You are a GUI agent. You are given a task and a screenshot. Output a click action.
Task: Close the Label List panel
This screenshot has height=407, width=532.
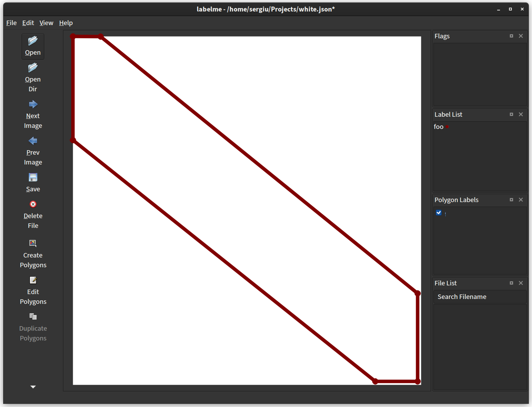coord(521,114)
